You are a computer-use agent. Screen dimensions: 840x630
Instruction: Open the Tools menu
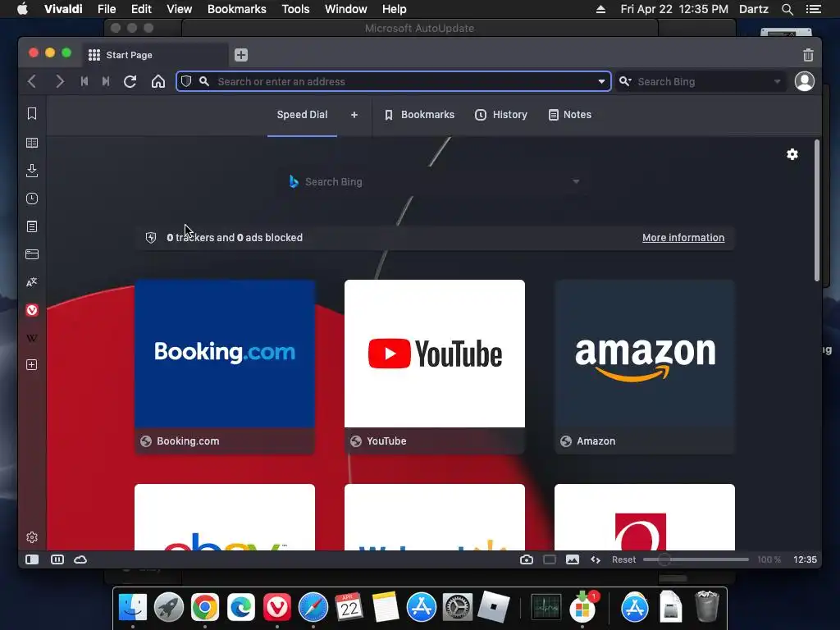[x=295, y=9]
